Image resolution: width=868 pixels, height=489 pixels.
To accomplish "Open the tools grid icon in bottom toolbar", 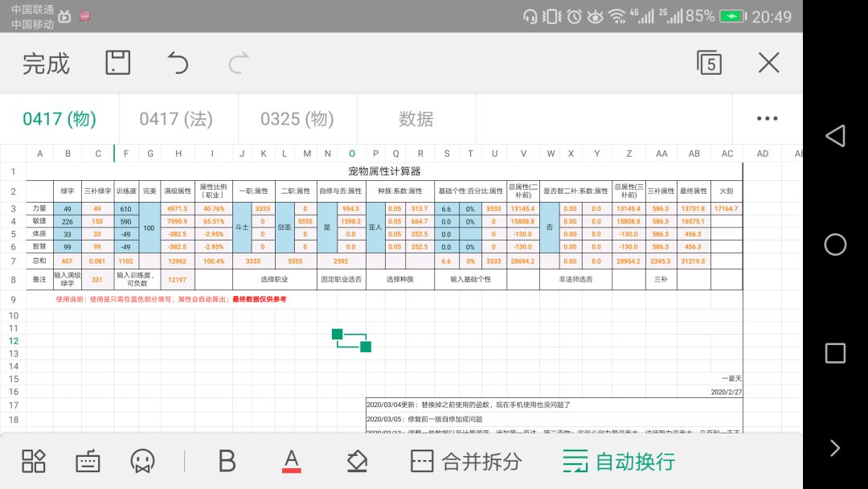I will pyautogui.click(x=33, y=461).
